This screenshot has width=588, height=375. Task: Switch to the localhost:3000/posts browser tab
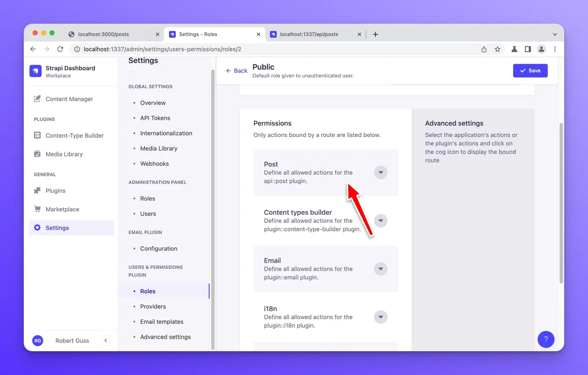click(x=103, y=34)
